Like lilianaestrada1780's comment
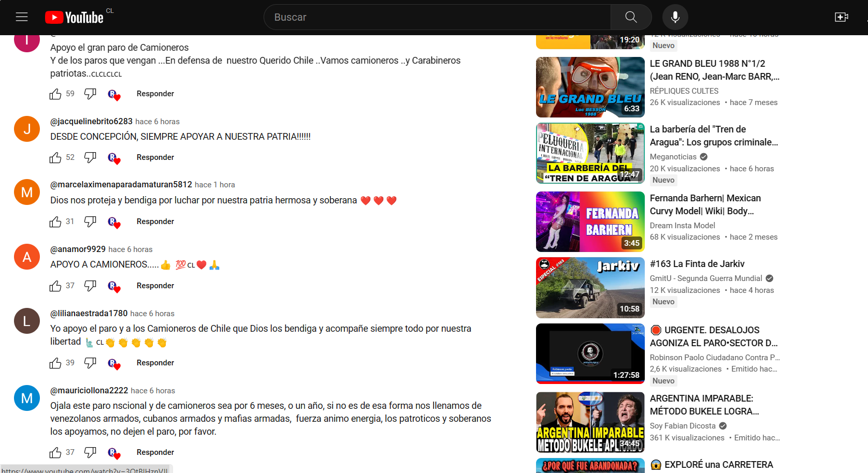 55,363
